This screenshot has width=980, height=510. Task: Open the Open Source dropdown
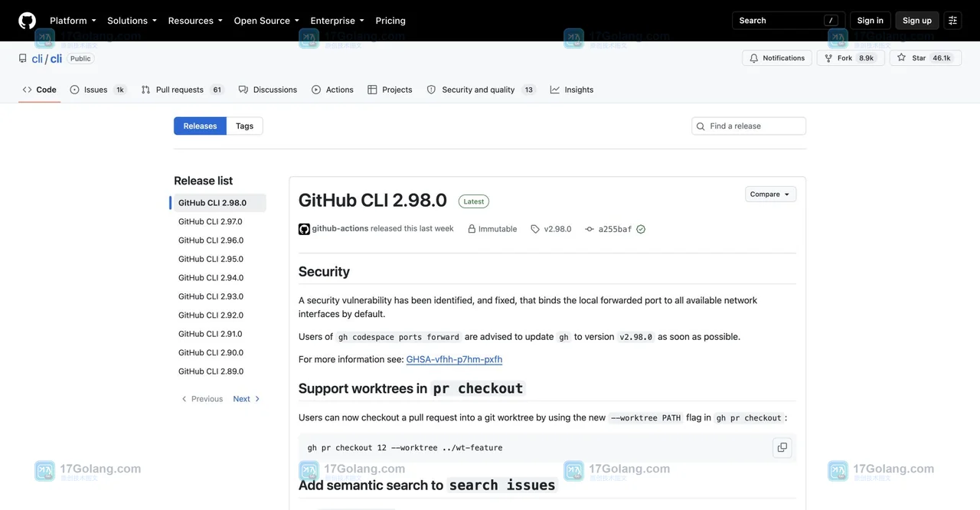[x=266, y=21]
